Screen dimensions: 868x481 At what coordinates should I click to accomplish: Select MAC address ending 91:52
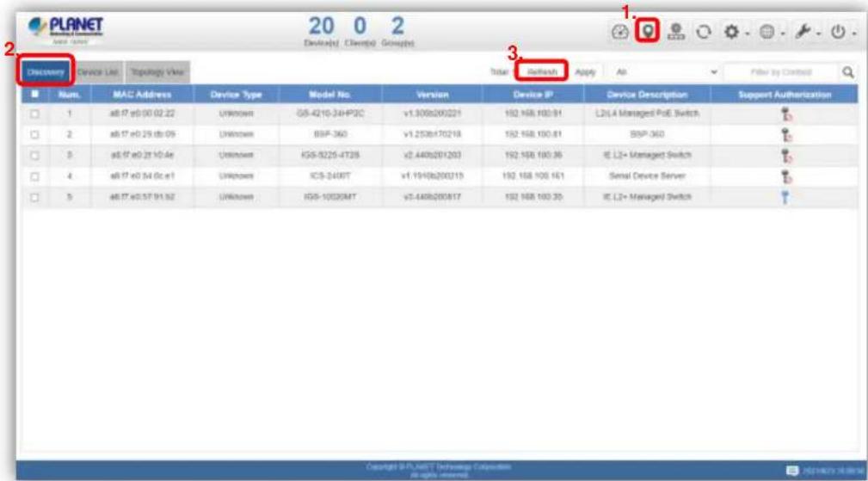142,196
